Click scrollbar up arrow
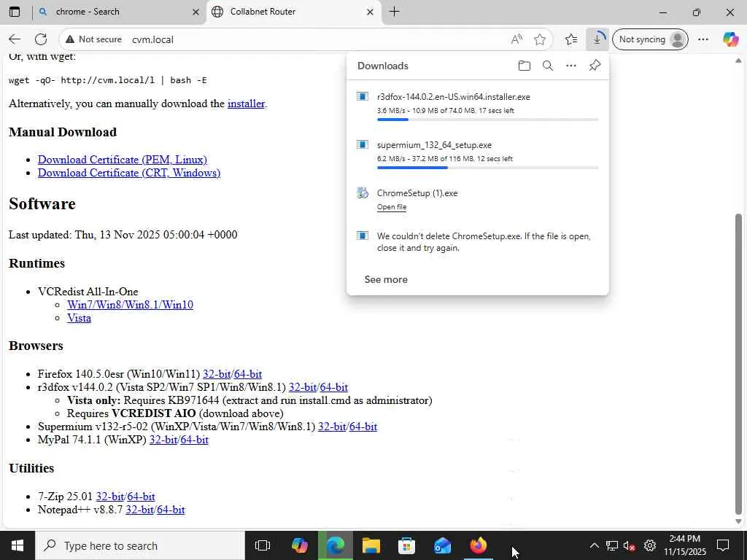Screen dimensions: 747x560 point(738,61)
